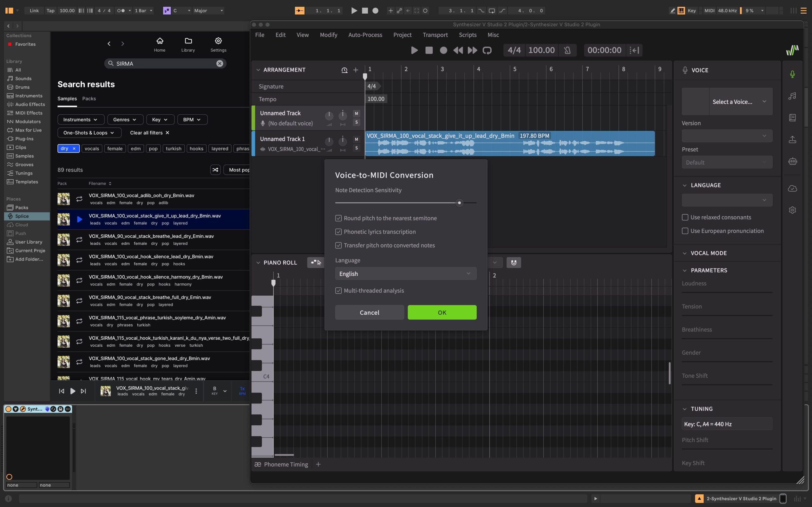Open the Auto-Process menu

tap(365, 35)
